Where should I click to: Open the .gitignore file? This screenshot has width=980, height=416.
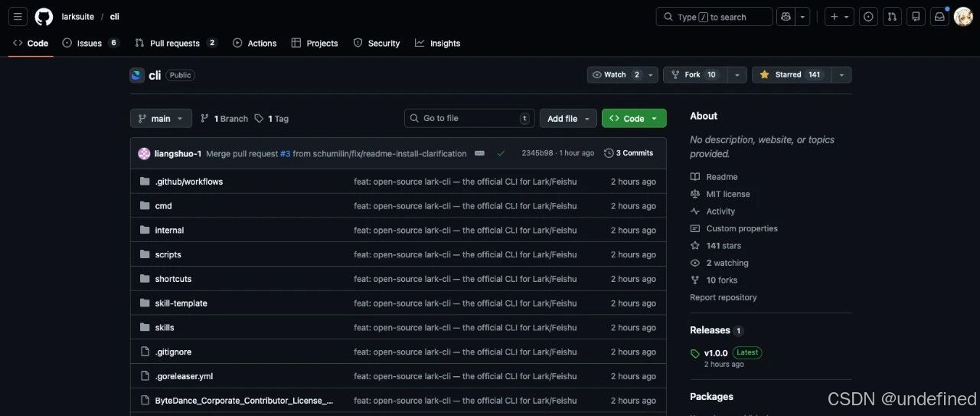tap(173, 352)
